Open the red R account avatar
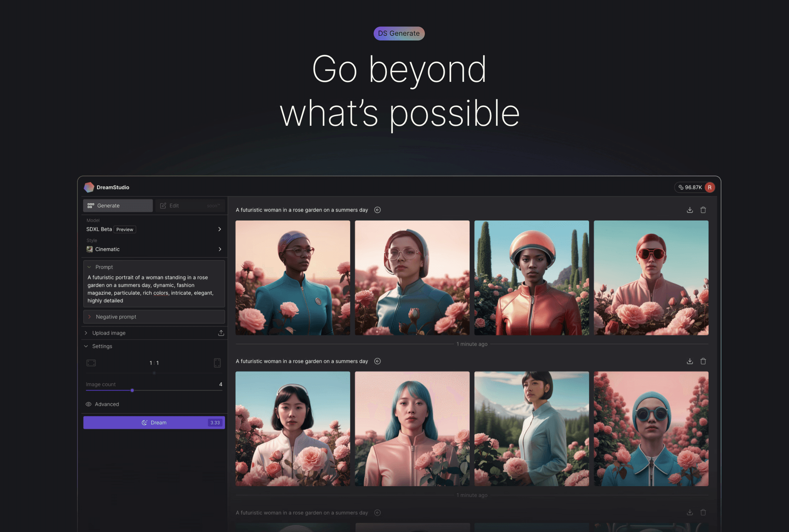This screenshot has height=532, width=789. coord(710,187)
